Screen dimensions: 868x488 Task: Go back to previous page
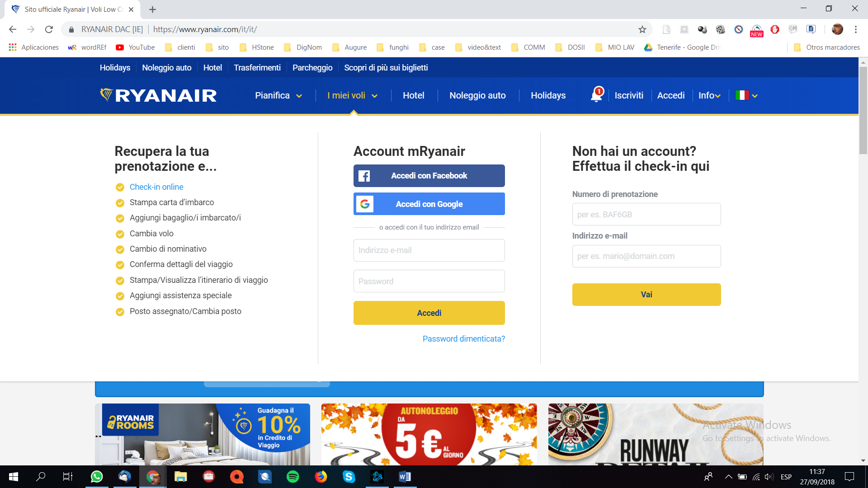pyautogui.click(x=13, y=29)
